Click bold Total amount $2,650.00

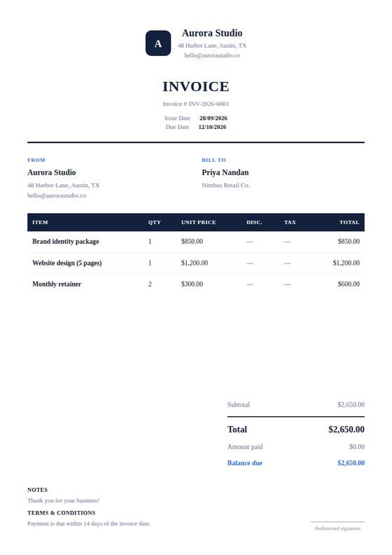tap(346, 430)
